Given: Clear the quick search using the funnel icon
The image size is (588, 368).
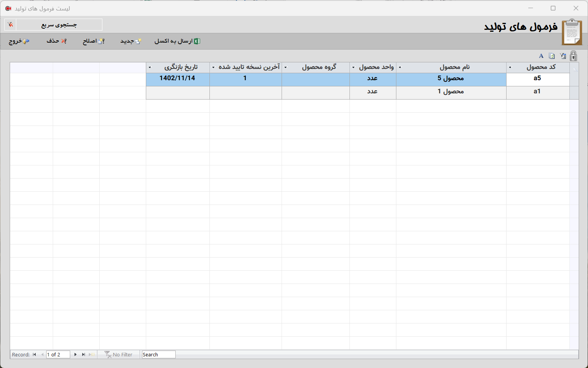Looking at the screenshot, I should point(10,24).
